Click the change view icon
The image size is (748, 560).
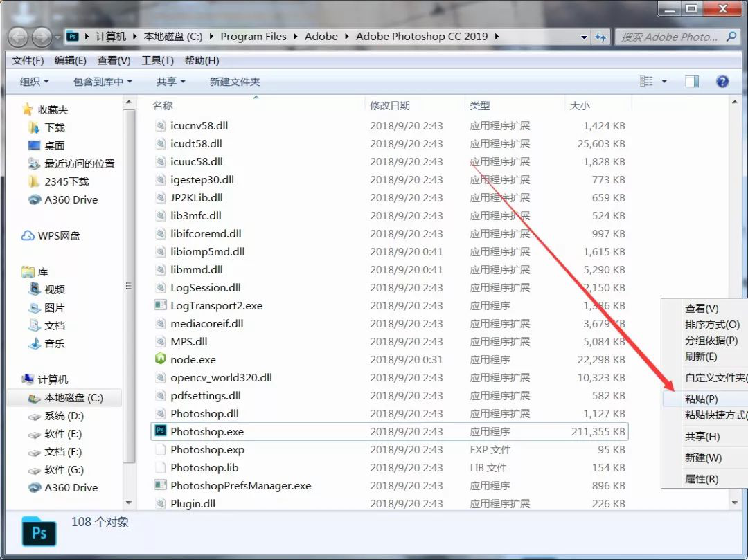pyautogui.click(x=646, y=82)
